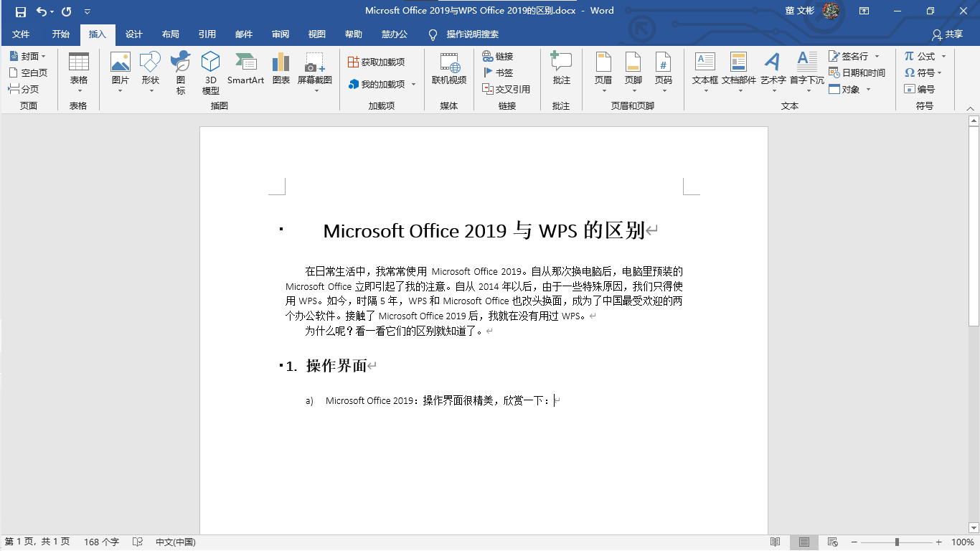This screenshot has height=551, width=980.
Task: Insert a page break (分页)
Action: click(x=24, y=89)
